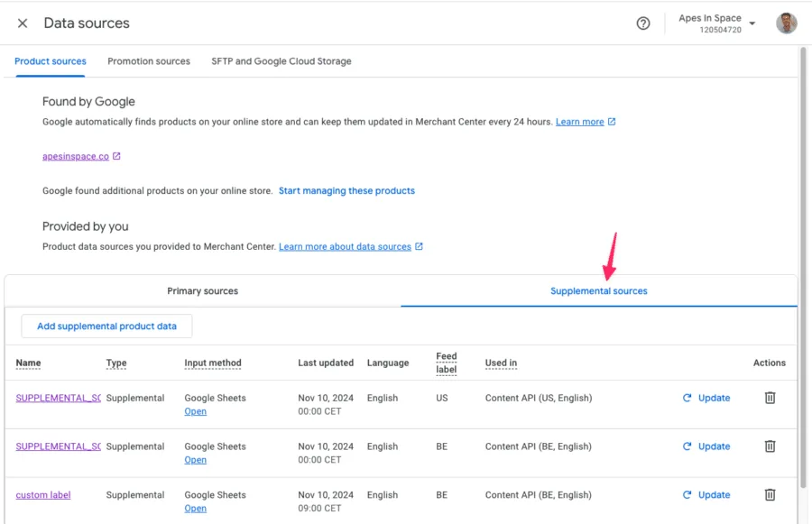Sort the table by Name column header
The image size is (812, 524).
[28, 363]
